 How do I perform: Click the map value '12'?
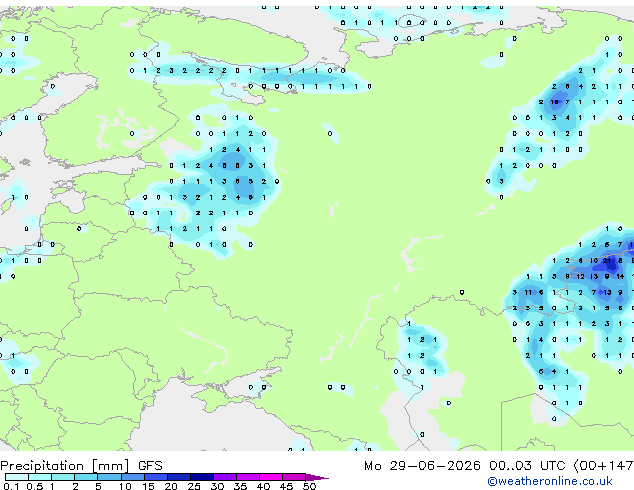pyautogui.click(x=581, y=277)
